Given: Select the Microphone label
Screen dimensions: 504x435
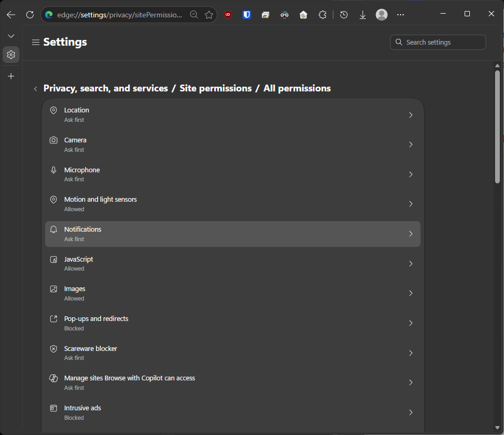Looking at the screenshot, I should pyautogui.click(x=82, y=170).
